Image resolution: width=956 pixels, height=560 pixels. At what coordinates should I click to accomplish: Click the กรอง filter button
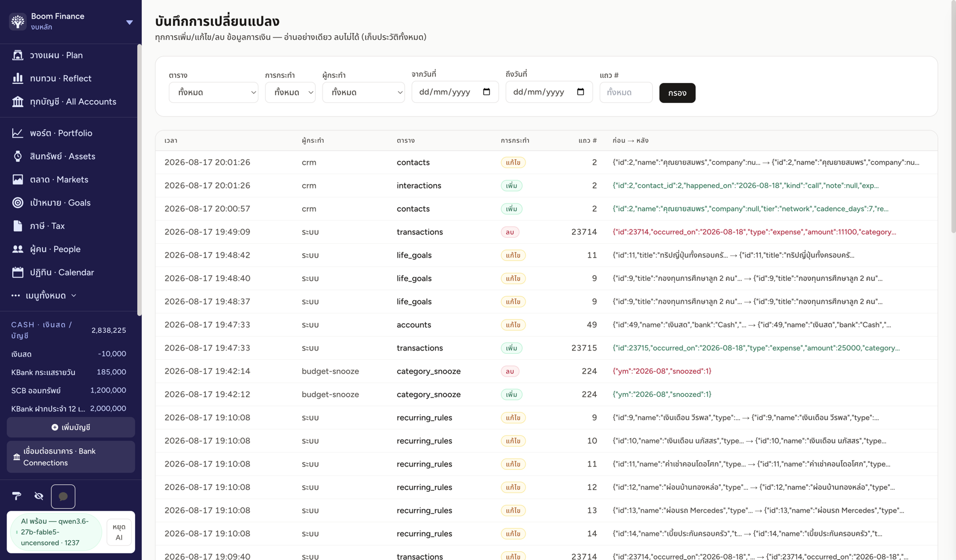click(x=677, y=92)
